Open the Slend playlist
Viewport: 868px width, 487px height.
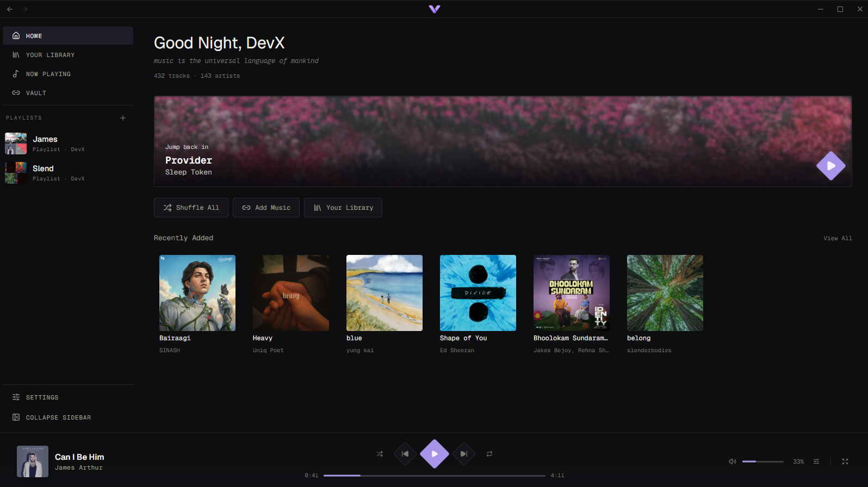click(x=68, y=173)
